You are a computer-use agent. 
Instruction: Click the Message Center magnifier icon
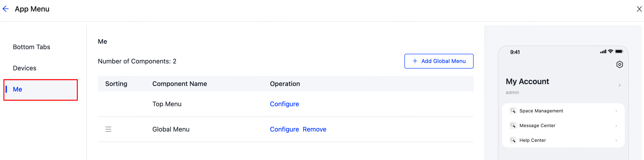click(513, 126)
